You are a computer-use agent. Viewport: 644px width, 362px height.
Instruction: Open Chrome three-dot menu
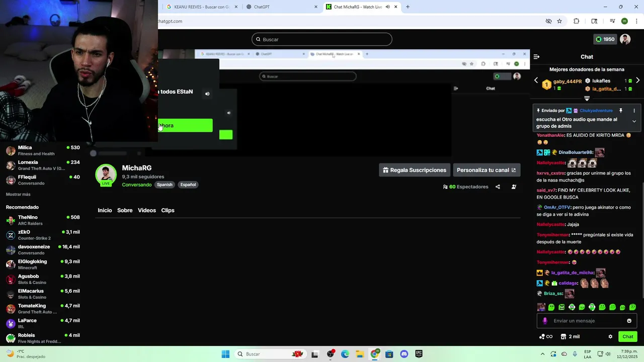[636, 21]
